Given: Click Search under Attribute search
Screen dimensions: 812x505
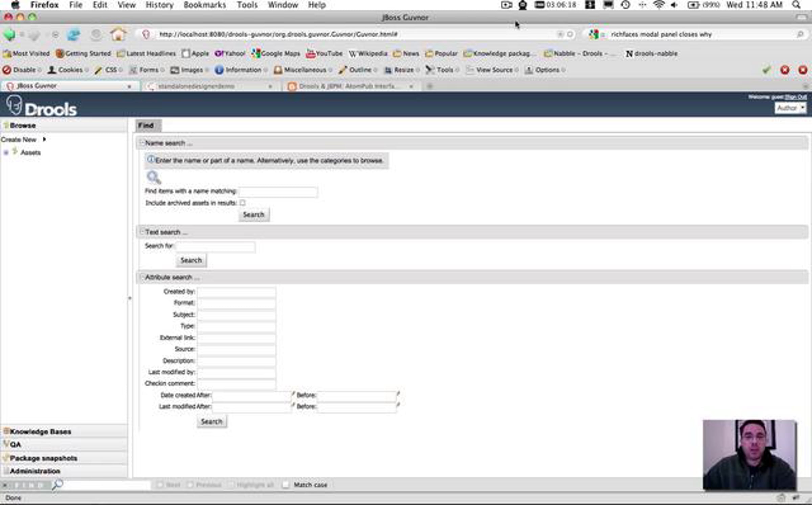Looking at the screenshot, I should click(x=212, y=421).
